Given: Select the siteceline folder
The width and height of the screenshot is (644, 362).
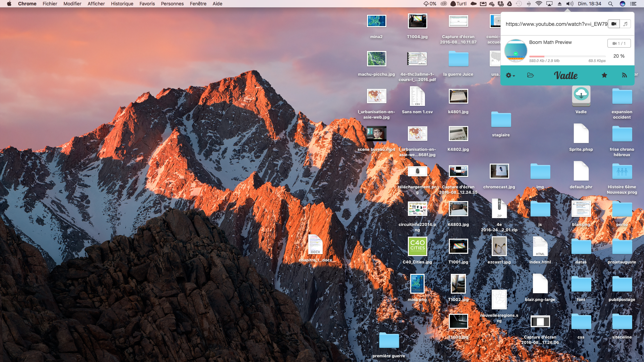Looking at the screenshot, I should click(x=622, y=321).
